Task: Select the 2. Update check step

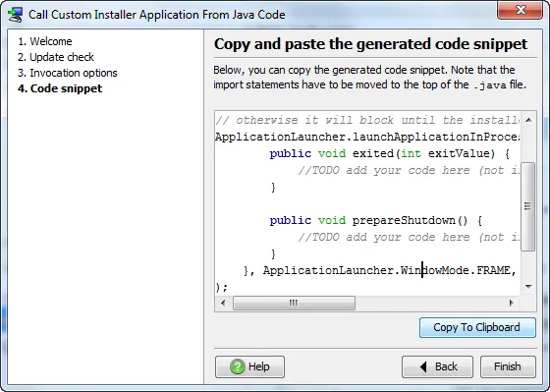Action: click(56, 57)
